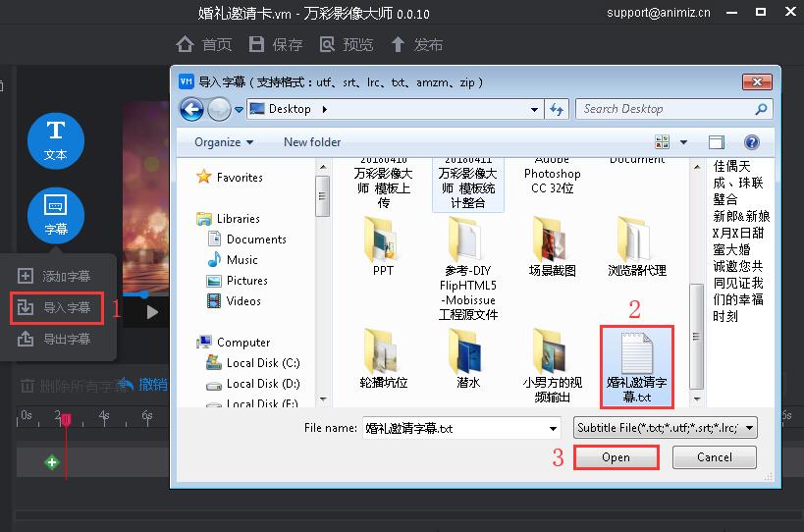Image resolution: width=804 pixels, height=532 pixels.
Task: Open Pictures library
Action: point(237,281)
